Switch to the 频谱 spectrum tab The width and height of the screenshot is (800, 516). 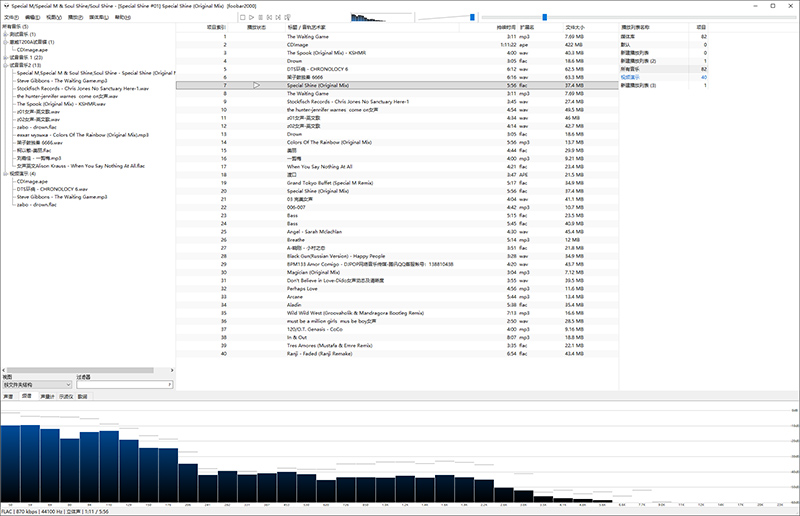click(x=27, y=396)
